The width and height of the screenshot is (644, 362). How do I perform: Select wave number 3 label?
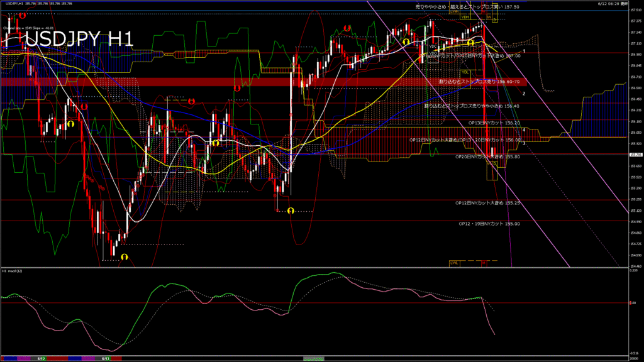(x=524, y=143)
